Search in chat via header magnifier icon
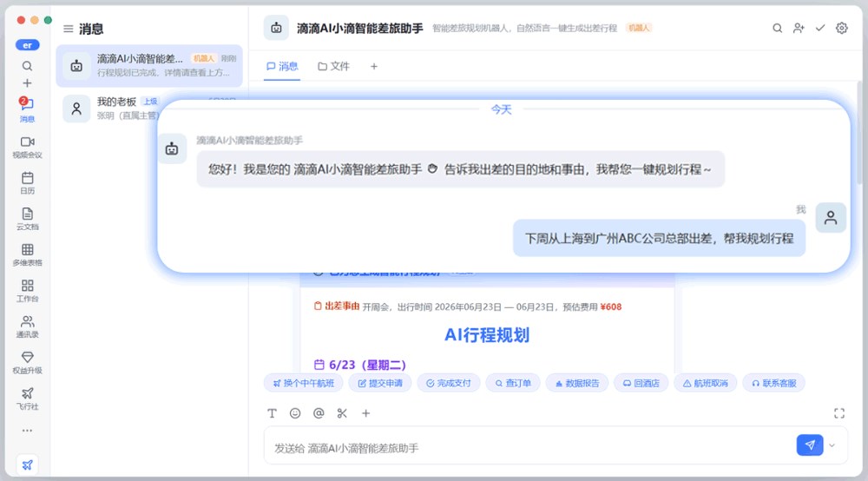Screen dimensions: 868x481 (x=777, y=29)
